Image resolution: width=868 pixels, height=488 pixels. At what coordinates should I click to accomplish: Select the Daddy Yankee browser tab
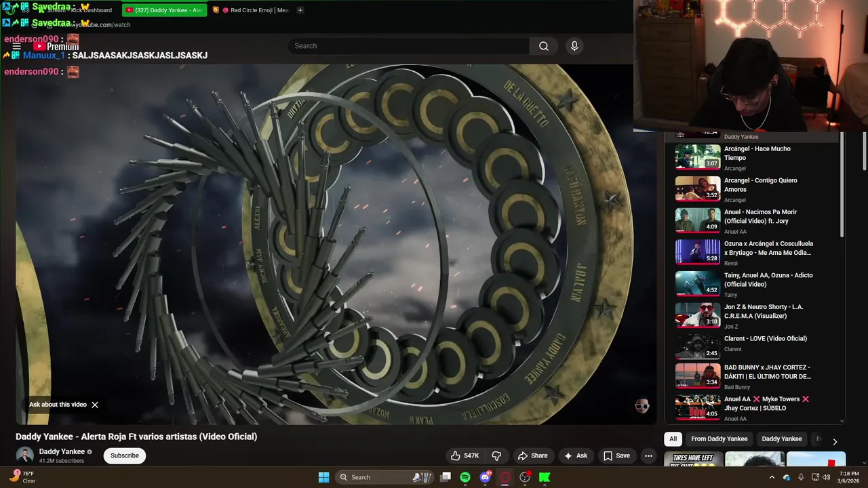(x=163, y=10)
